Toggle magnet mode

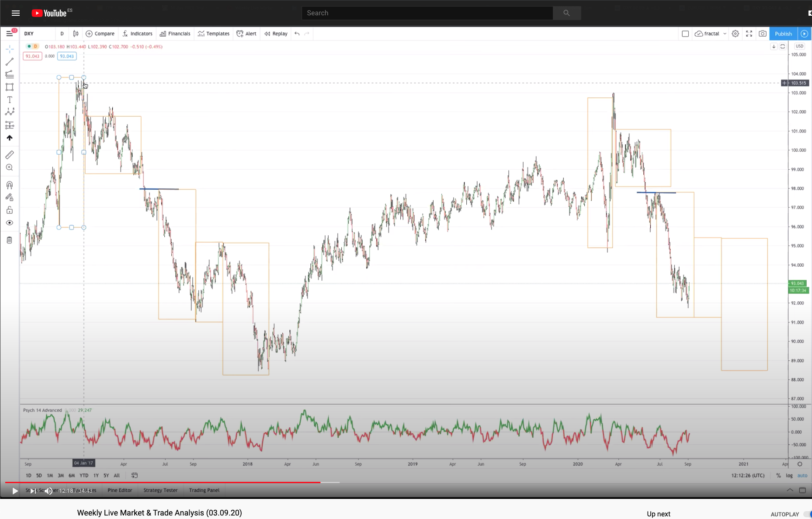coord(10,185)
